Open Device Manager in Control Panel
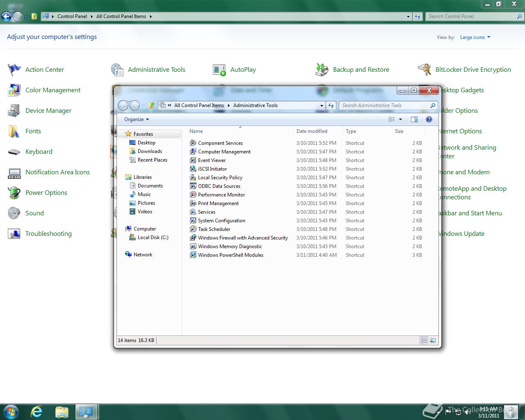This screenshot has height=420, width=525. tap(48, 111)
